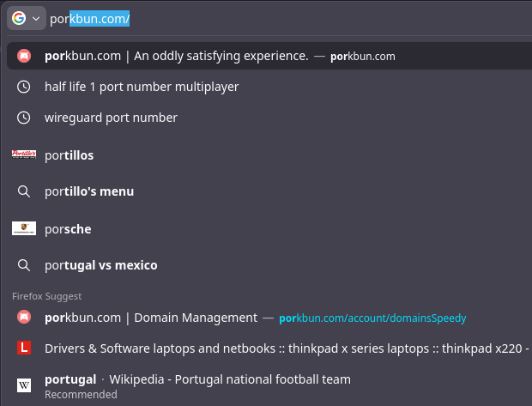Click the magnifier icon beside portillo's menu
The image size is (532, 406).
click(x=24, y=191)
